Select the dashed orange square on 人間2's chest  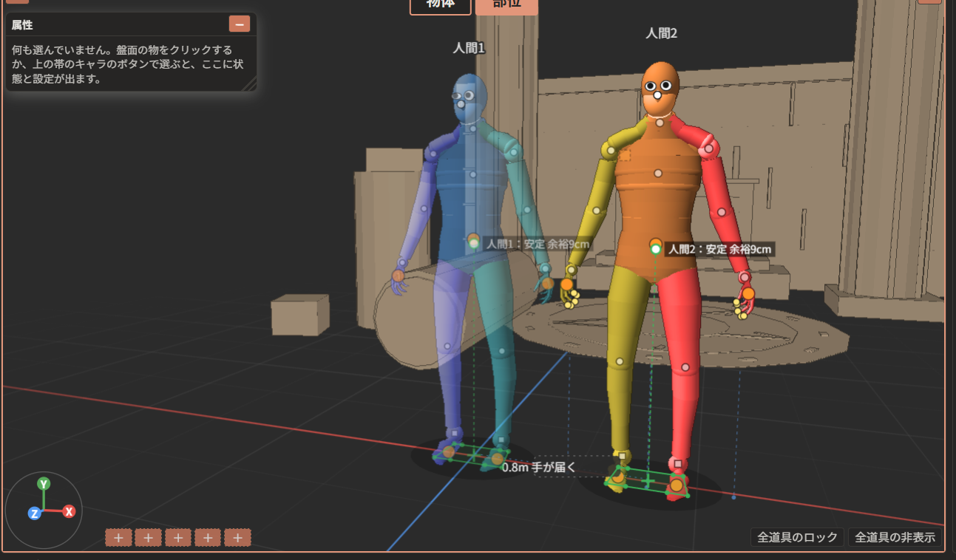click(x=625, y=155)
